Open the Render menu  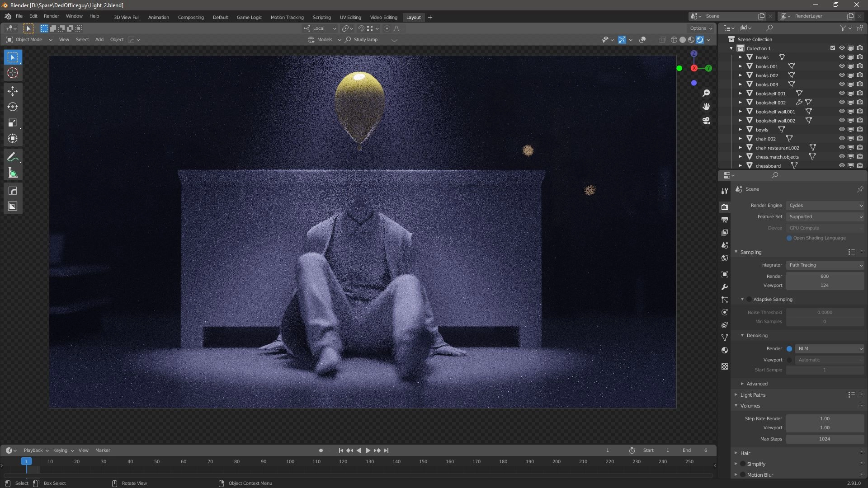click(x=51, y=16)
